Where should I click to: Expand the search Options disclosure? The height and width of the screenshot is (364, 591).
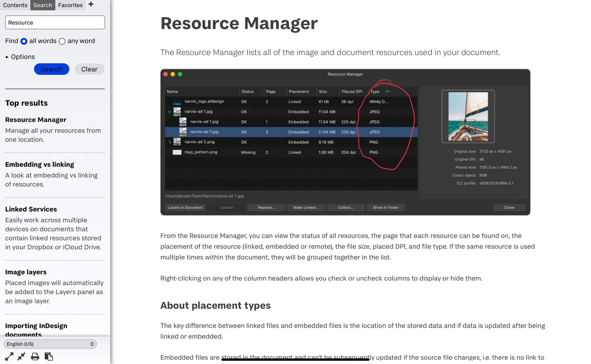[20, 57]
